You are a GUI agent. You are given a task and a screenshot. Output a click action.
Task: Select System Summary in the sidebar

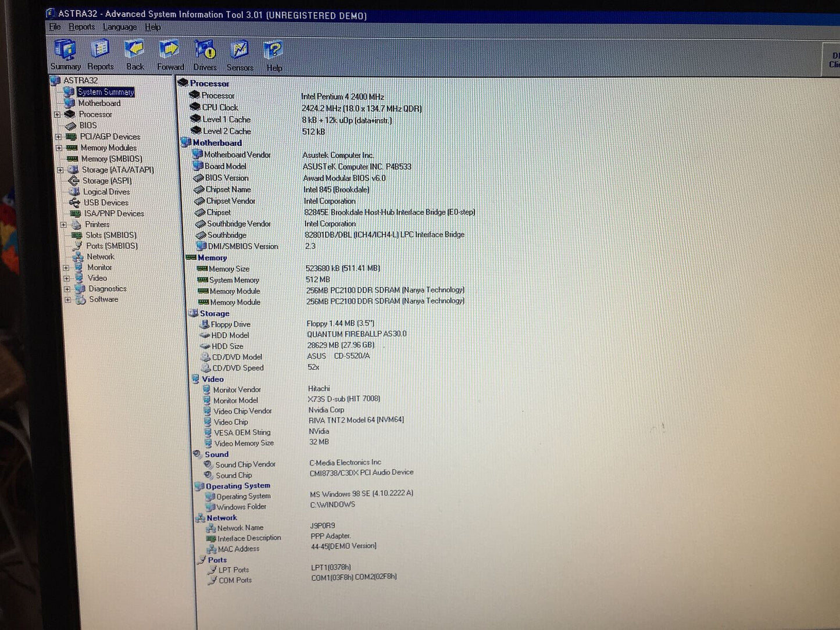pyautogui.click(x=106, y=92)
